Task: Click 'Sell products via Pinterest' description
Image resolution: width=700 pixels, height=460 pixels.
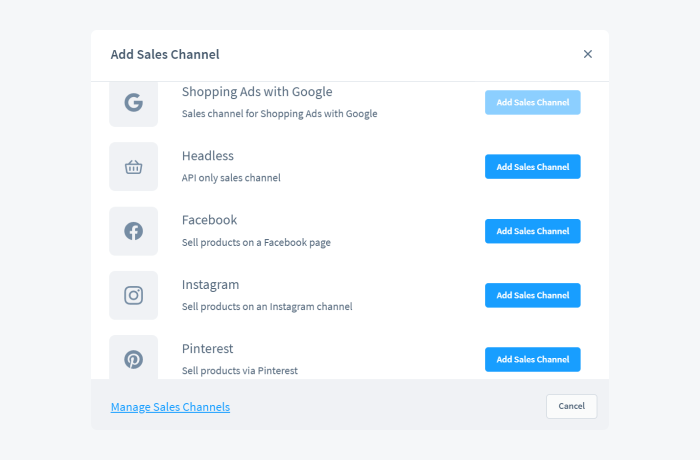Action: click(x=239, y=371)
